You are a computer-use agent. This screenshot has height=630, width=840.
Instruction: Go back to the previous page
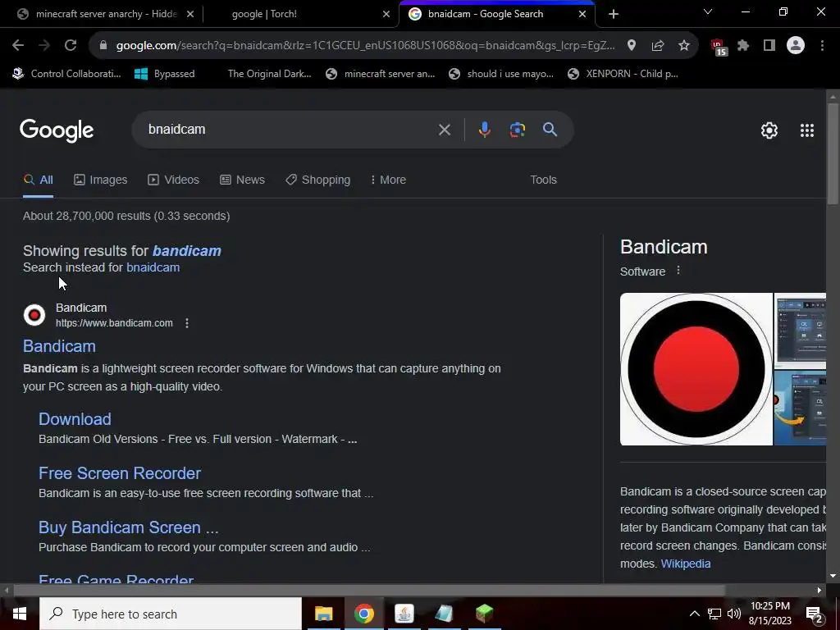tap(18, 46)
